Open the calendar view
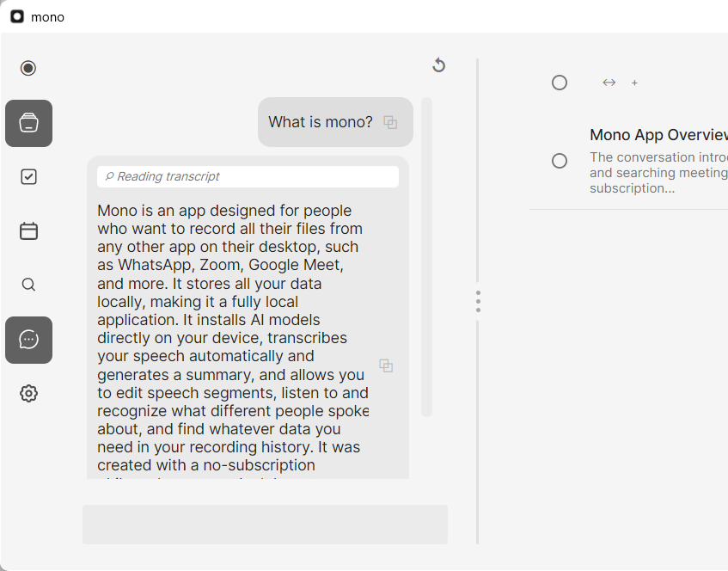Image resolution: width=728 pixels, height=571 pixels. point(28,230)
